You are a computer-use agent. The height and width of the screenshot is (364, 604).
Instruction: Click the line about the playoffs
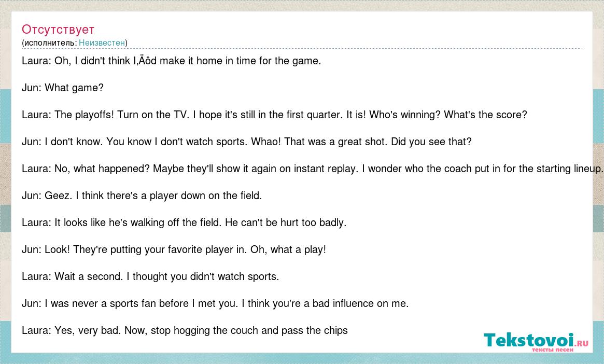[x=274, y=115]
